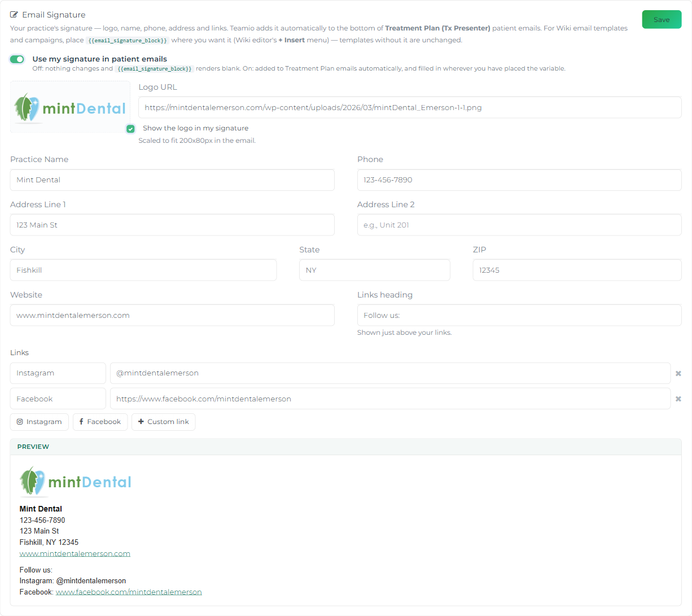
Task: Click the mintDental logo thumbnail beside Logo URL
Action: [70, 107]
